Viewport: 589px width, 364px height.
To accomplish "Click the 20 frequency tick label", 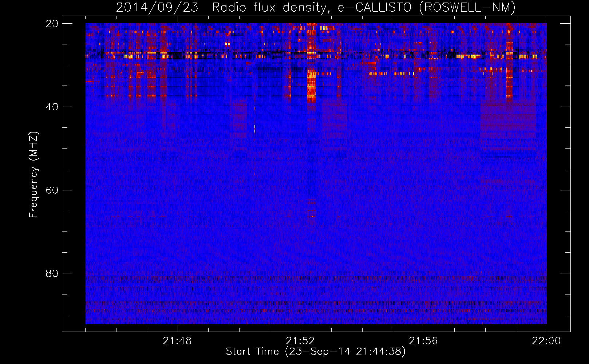I will tap(52, 24).
